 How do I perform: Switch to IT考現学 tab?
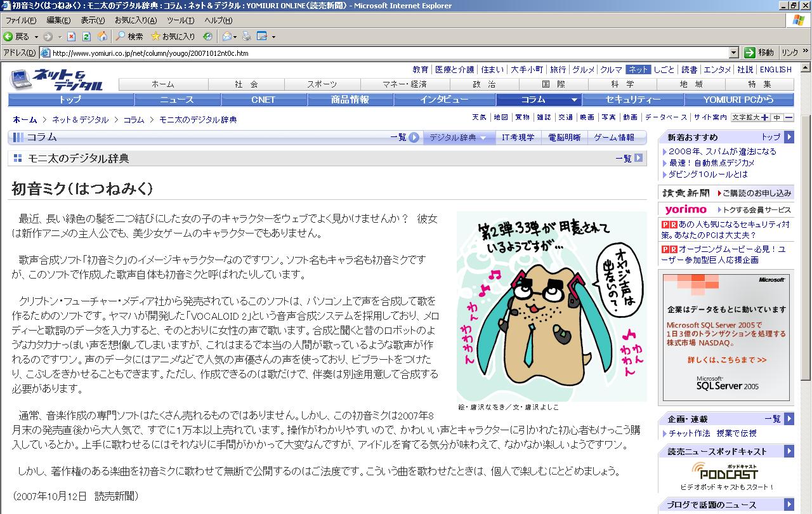pos(518,137)
